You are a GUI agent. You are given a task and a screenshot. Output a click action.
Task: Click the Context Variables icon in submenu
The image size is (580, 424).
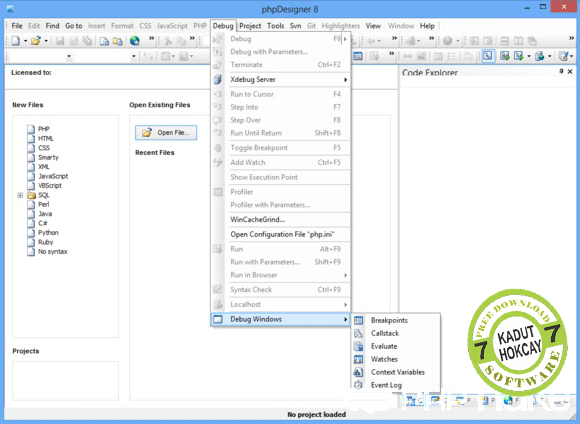click(x=358, y=372)
